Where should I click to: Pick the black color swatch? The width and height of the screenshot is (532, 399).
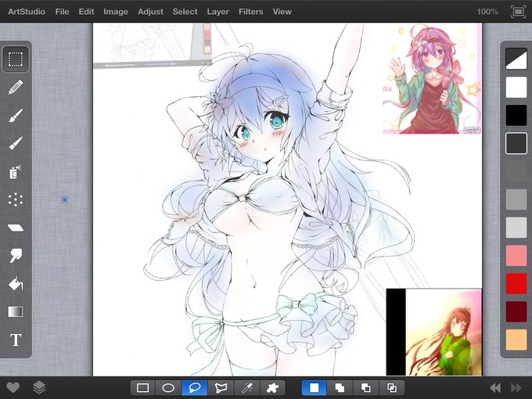click(516, 115)
